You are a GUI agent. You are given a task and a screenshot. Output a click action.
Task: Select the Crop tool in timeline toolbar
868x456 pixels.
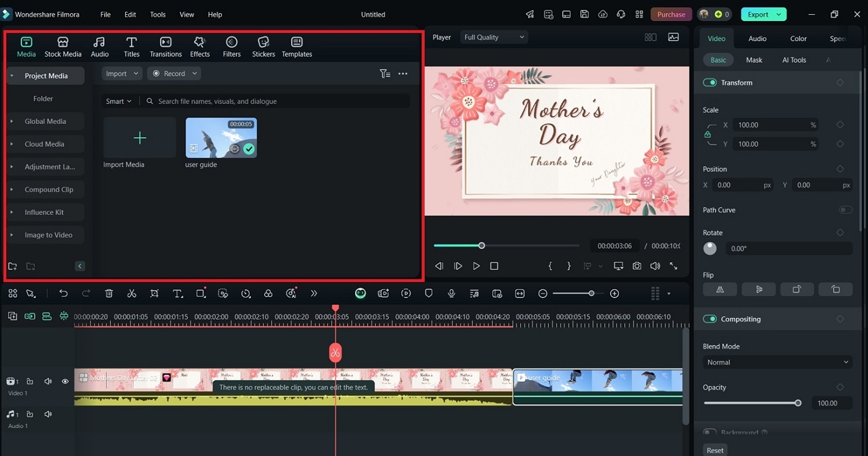tap(154, 293)
